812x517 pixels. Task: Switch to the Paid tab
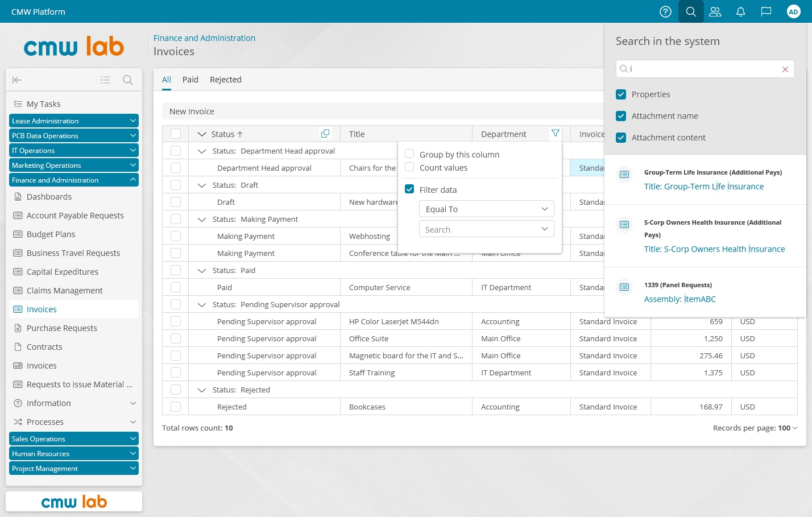190,80
